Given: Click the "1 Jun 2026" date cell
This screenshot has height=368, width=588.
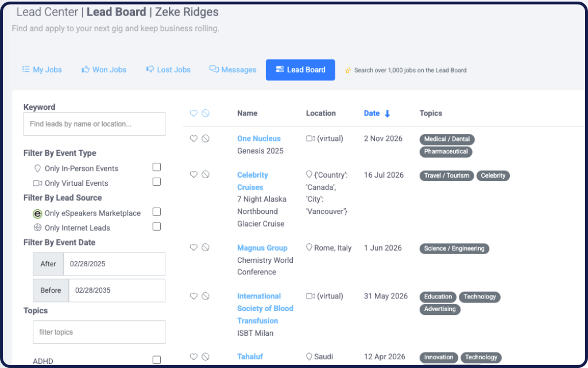Looking at the screenshot, I should coord(382,248).
